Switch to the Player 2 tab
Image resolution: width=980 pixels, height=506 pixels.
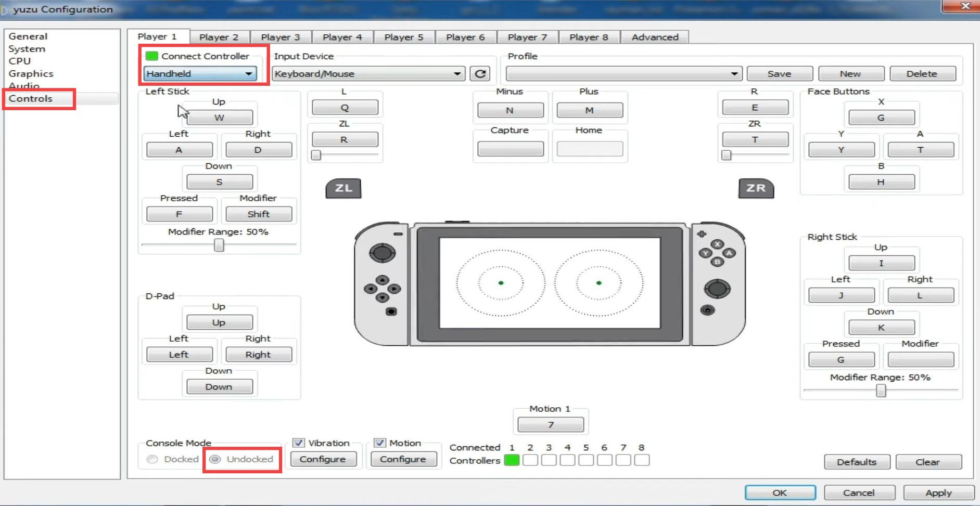tap(219, 37)
